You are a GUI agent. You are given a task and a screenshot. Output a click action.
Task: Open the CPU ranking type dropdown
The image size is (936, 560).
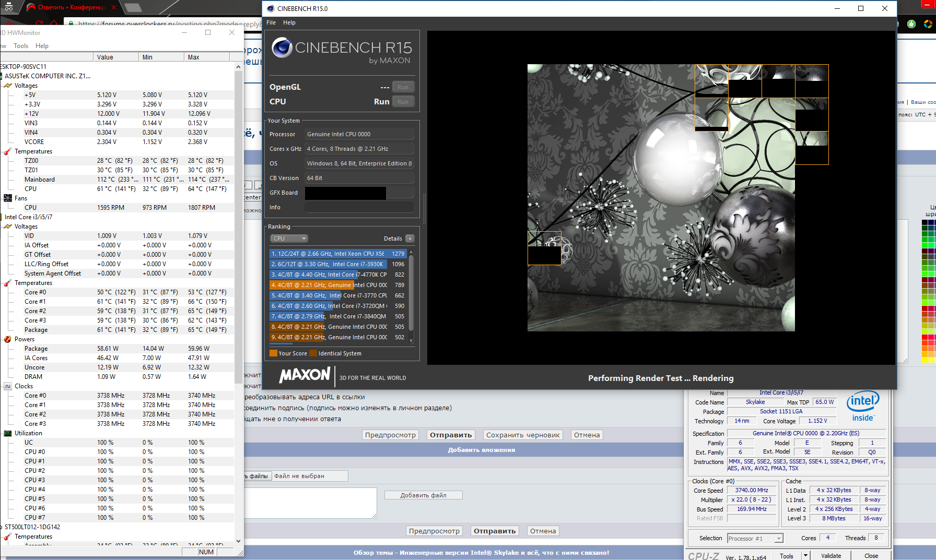coord(289,239)
